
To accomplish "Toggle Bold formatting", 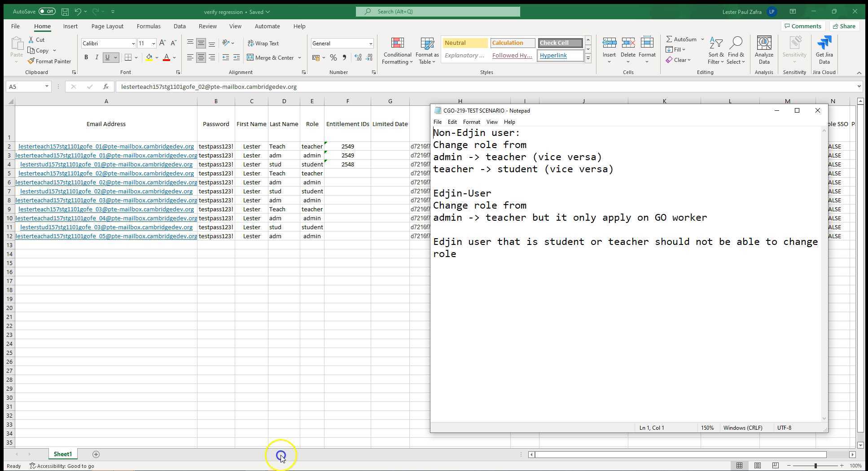I will [86, 57].
